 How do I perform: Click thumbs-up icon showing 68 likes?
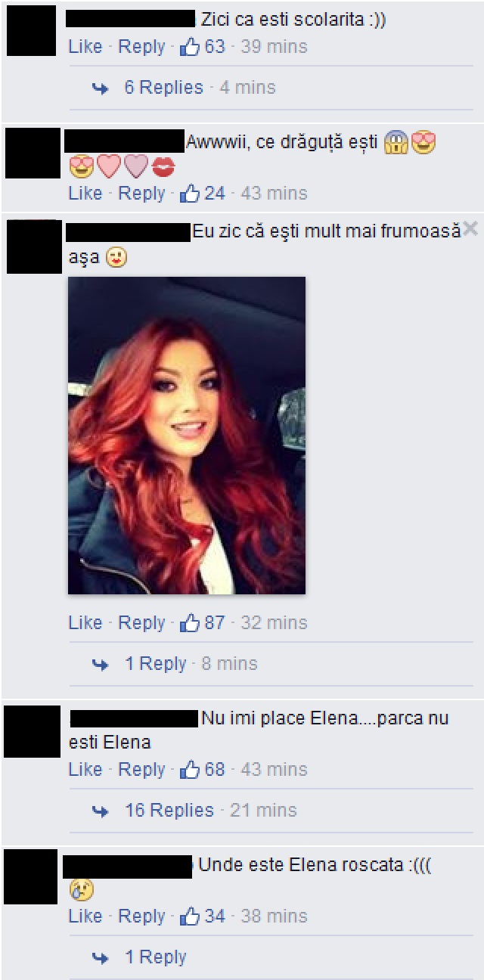point(189,770)
